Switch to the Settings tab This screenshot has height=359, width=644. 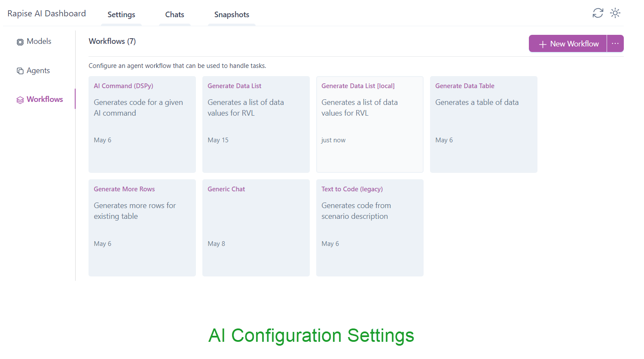pyautogui.click(x=121, y=15)
